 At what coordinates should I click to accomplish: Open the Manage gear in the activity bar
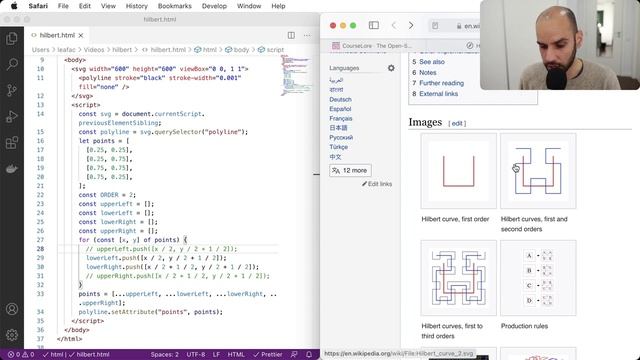[x=12, y=335]
